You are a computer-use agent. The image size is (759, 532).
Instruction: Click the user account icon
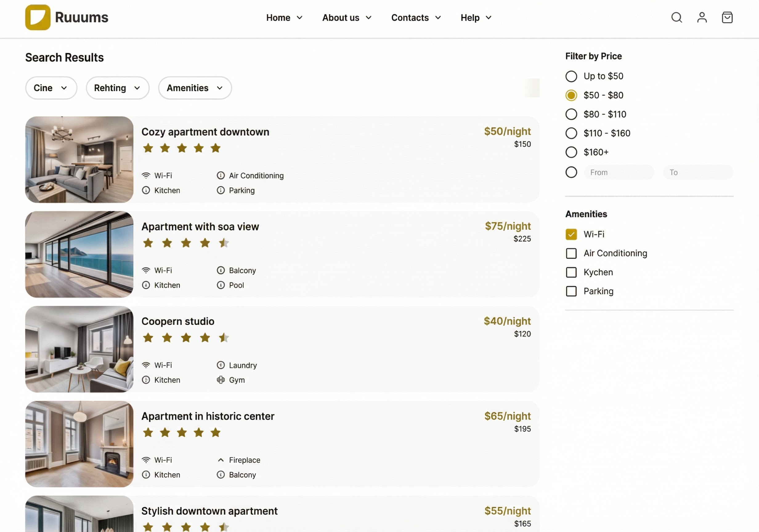702,18
